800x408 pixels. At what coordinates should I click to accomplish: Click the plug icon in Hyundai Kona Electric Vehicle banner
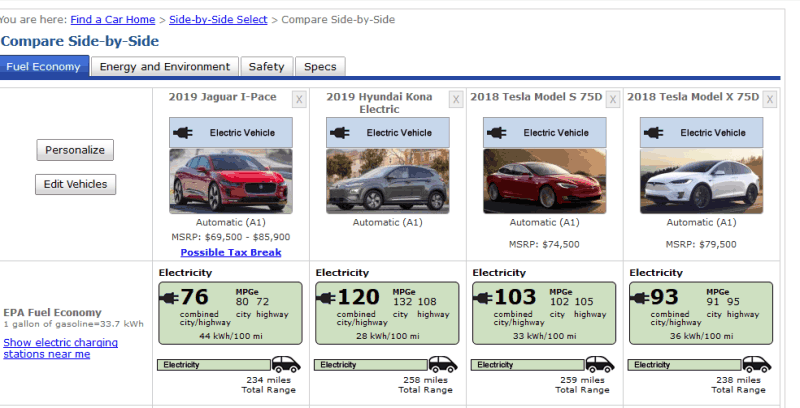pos(340,133)
